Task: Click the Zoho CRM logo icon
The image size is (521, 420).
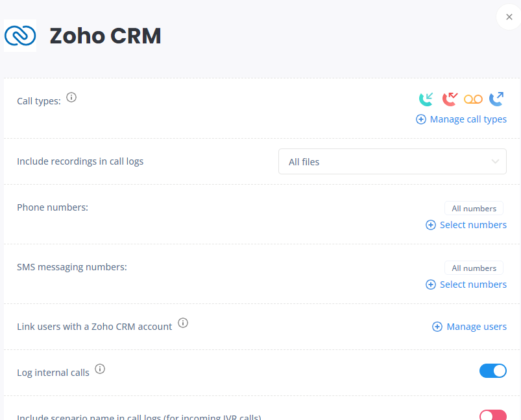Action: coord(20,36)
